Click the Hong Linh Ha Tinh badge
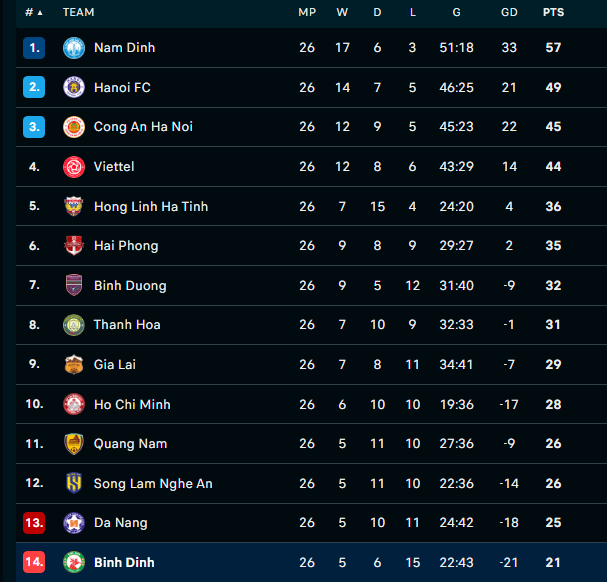Viewport: 607px width, 582px height. point(74,206)
